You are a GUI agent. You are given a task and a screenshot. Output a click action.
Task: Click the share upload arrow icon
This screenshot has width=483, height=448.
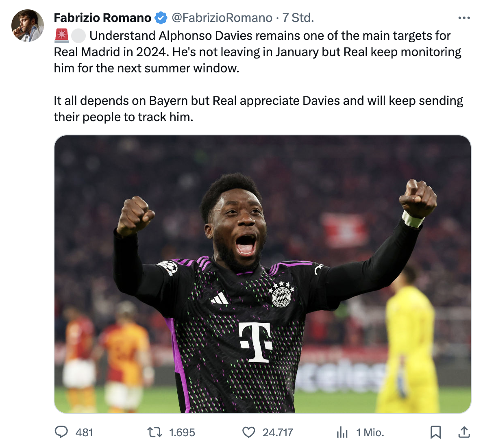point(463,432)
